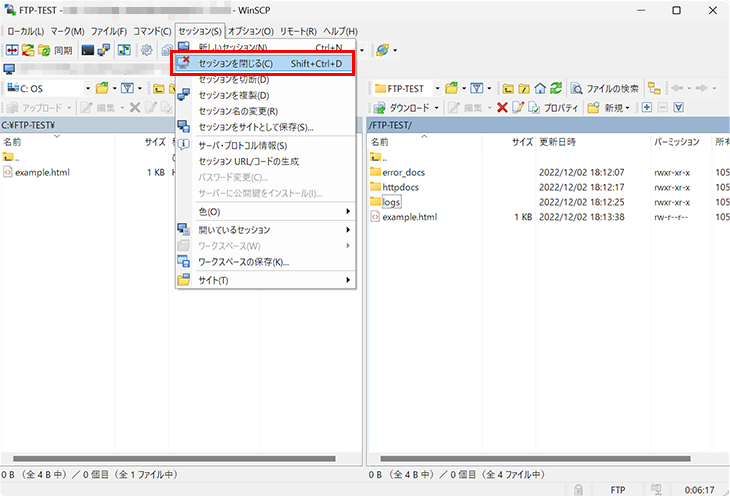The image size is (730, 496).
Task: Open the 新規 new item dropdown
Action: click(609, 108)
